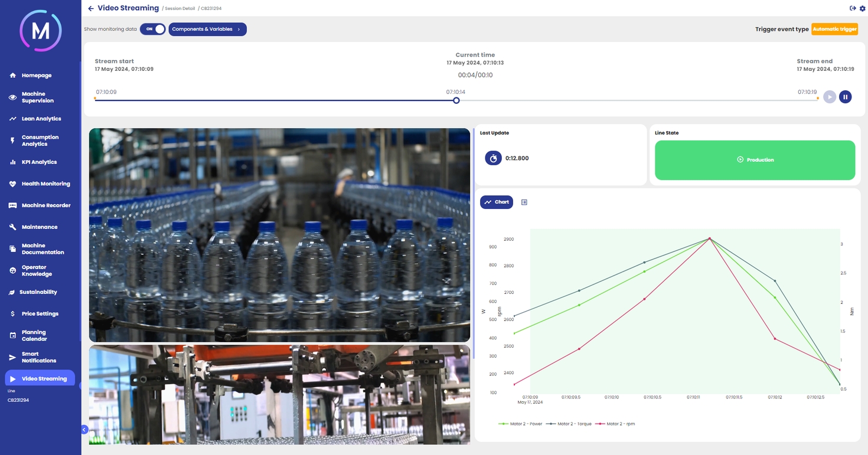Click the bottling line video thumbnail
Viewport: 868px width, 455px height.
tap(279, 235)
